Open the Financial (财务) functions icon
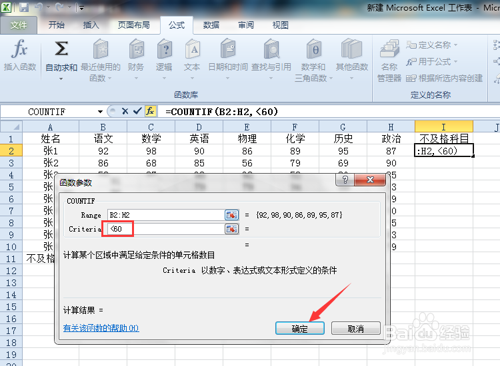 pyautogui.click(x=136, y=49)
